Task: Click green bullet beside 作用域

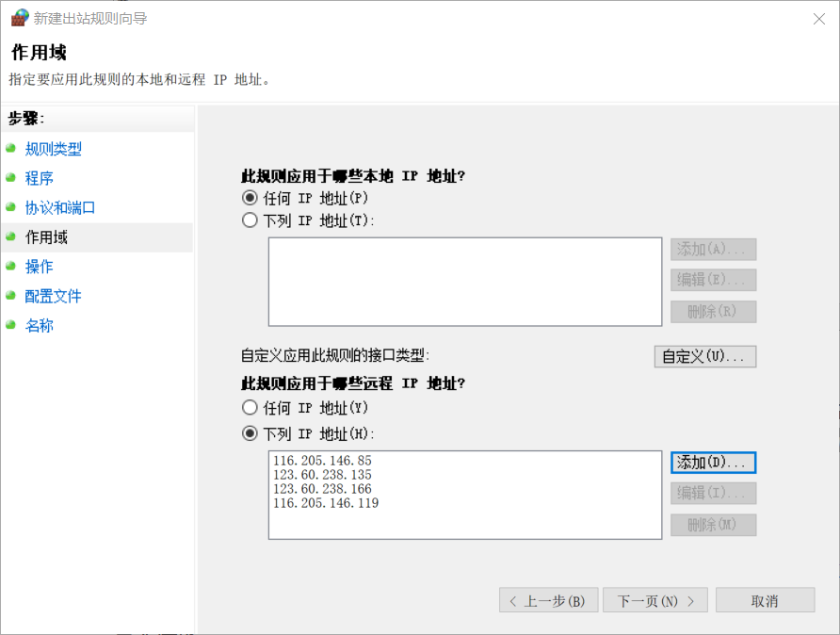Action: (10, 236)
